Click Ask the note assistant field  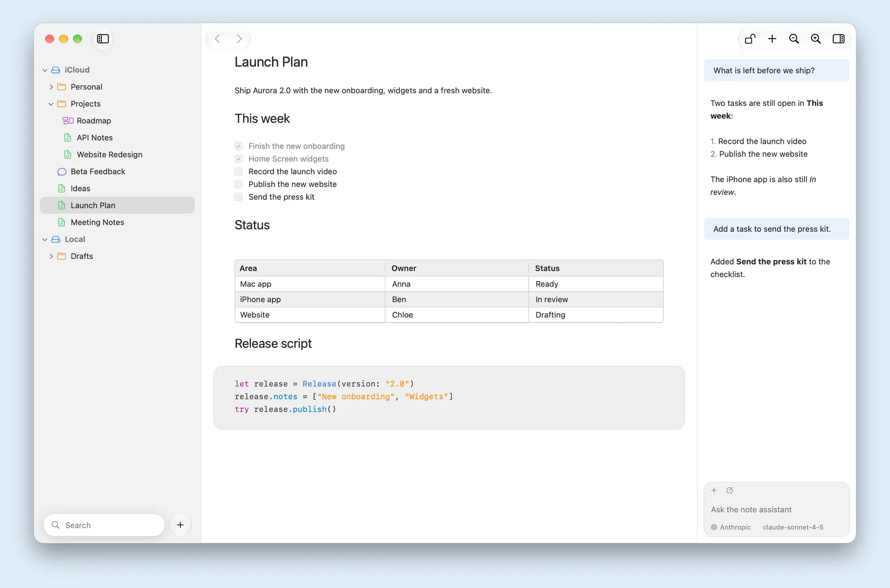click(x=777, y=509)
